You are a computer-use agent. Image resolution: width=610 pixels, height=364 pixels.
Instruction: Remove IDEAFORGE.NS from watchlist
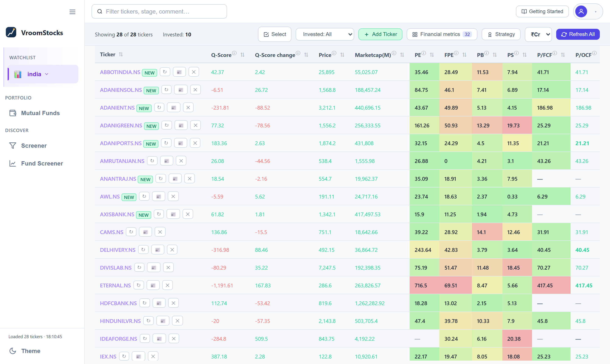point(174,339)
